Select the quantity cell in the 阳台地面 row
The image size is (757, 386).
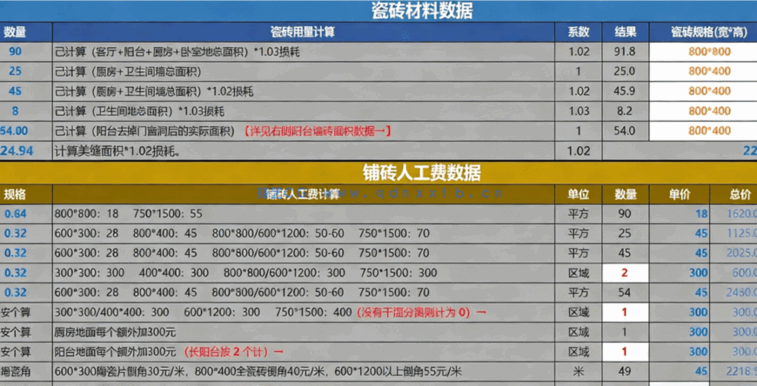[625, 352]
